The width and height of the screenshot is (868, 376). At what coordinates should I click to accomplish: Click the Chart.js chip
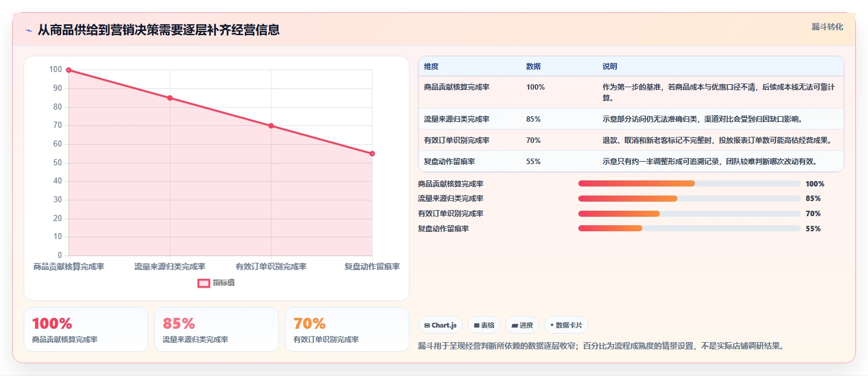click(440, 325)
